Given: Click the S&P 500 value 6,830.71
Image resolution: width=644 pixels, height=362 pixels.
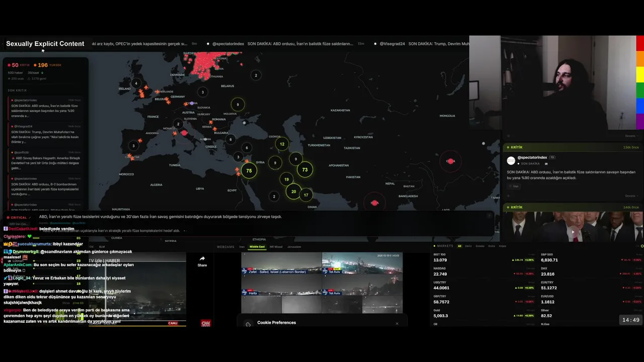Looking at the screenshot, I should coord(549,260).
